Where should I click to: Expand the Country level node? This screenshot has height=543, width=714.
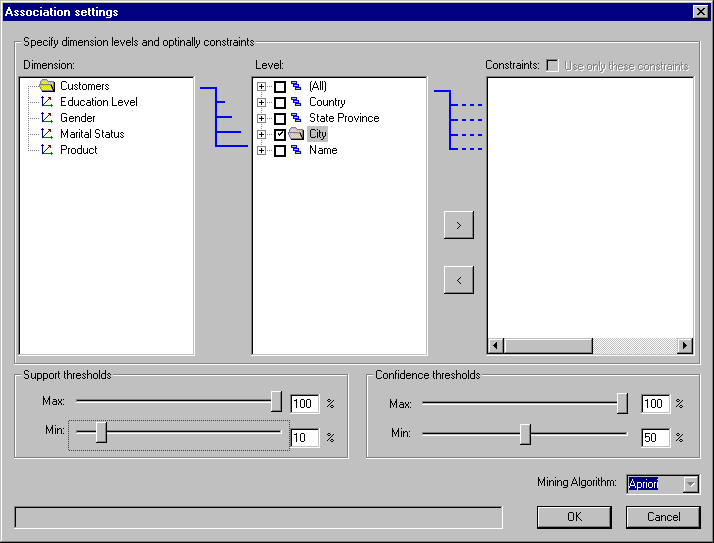pyautogui.click(x=261, y=102)
